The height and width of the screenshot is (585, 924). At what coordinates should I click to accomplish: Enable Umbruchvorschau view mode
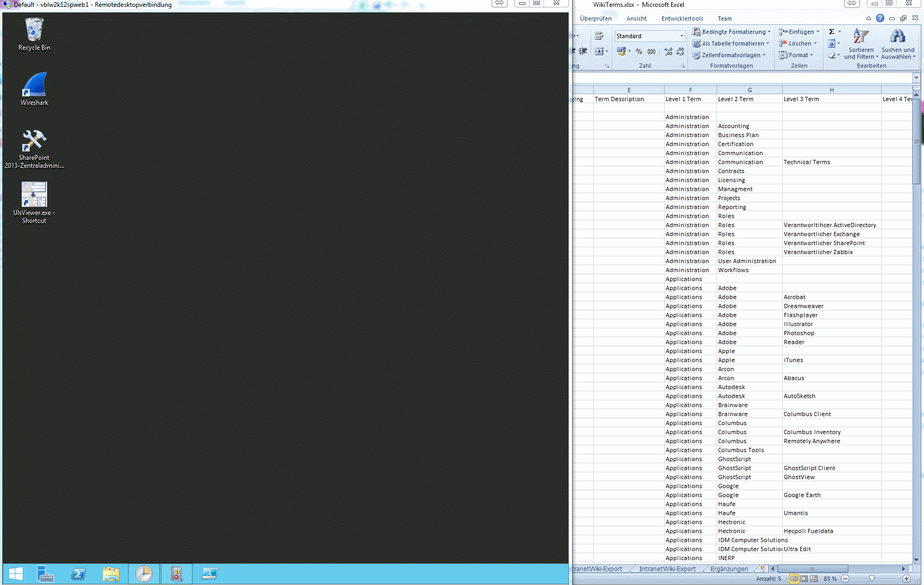(814, 579)
